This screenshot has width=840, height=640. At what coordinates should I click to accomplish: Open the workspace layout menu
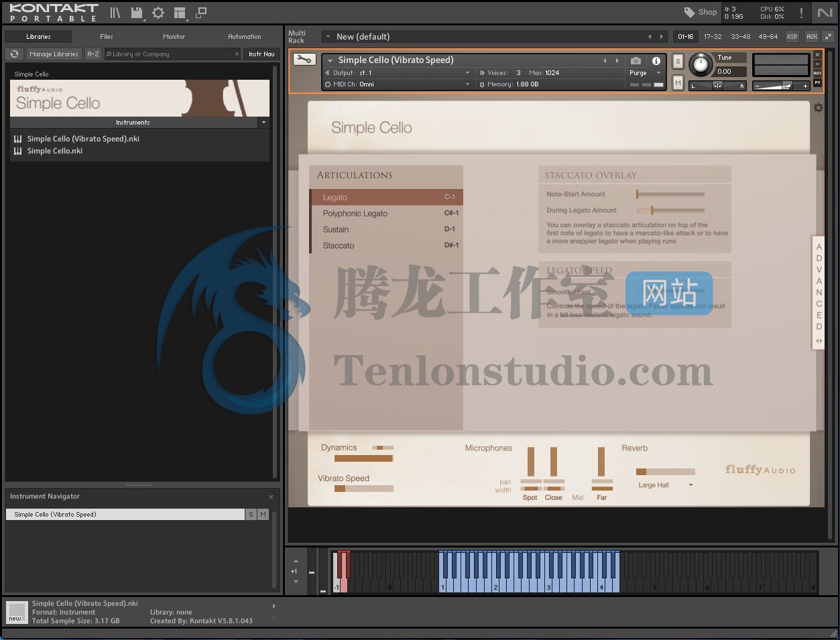179,13
